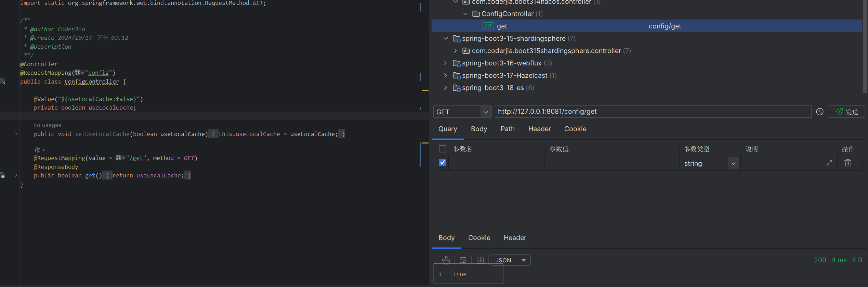
Task: Click boot315shardingsphere.controller package icon
Action: pyautogui.click(x=466, y=51)
